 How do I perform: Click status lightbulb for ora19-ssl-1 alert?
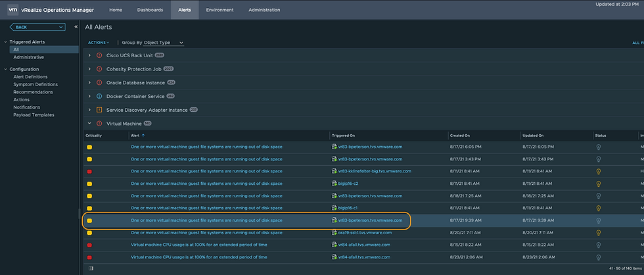pyautogui.click(x=599, y=233)
